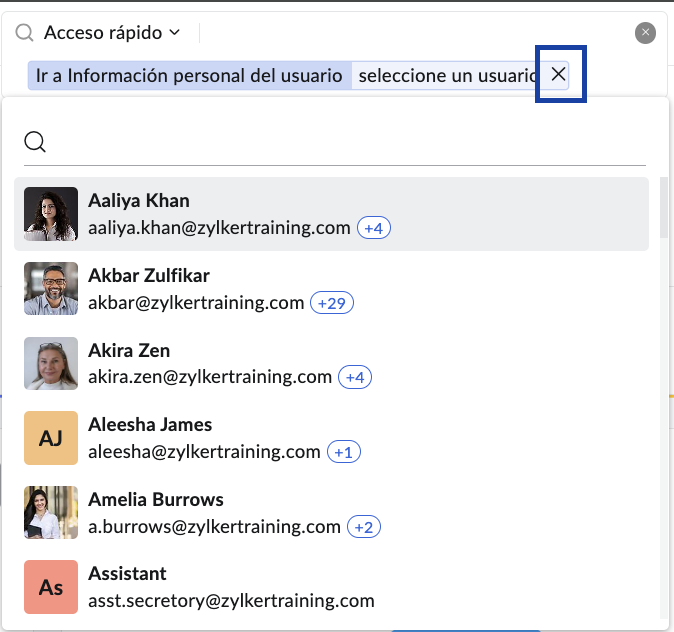Click the As initials avatar

(51, 587)
